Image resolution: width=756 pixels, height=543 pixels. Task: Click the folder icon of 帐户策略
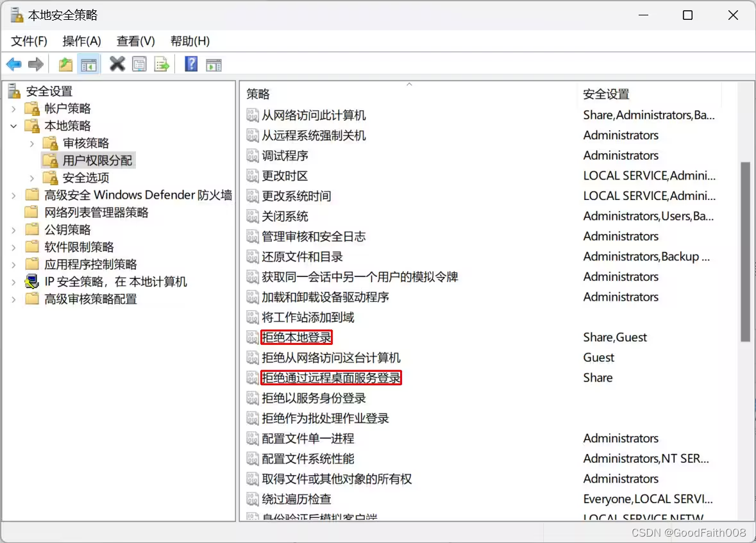tap(32, 108)
